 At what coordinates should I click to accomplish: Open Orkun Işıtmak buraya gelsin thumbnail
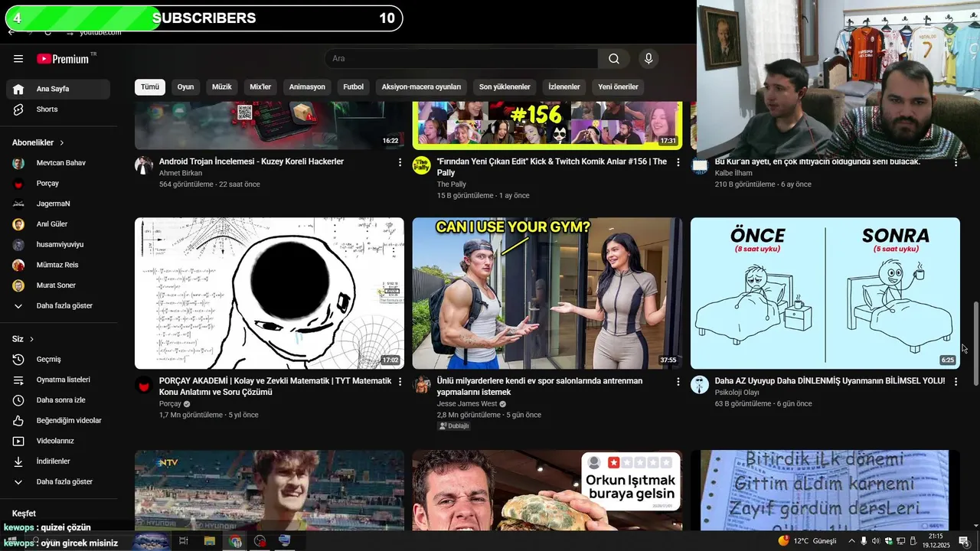tap(547, 490)
